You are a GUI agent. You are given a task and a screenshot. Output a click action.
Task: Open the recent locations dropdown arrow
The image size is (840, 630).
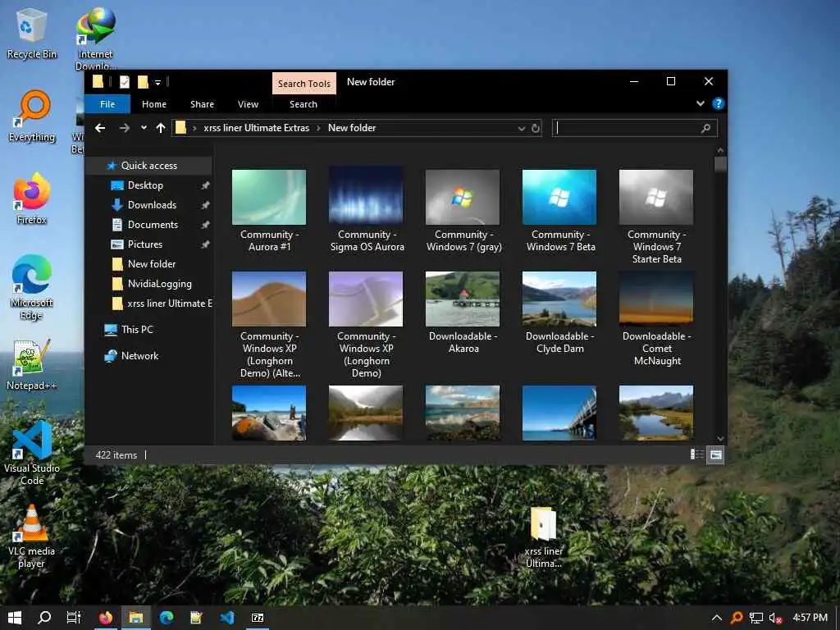tap(143, 128)
